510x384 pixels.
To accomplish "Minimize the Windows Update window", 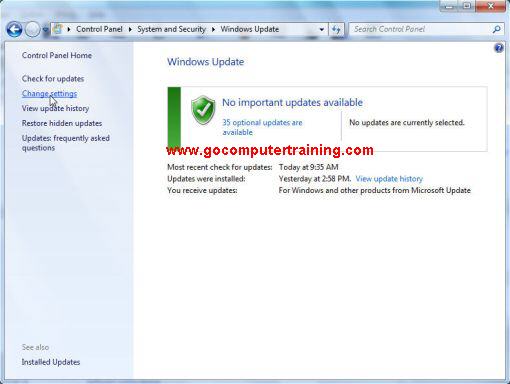I will [449, 6].
